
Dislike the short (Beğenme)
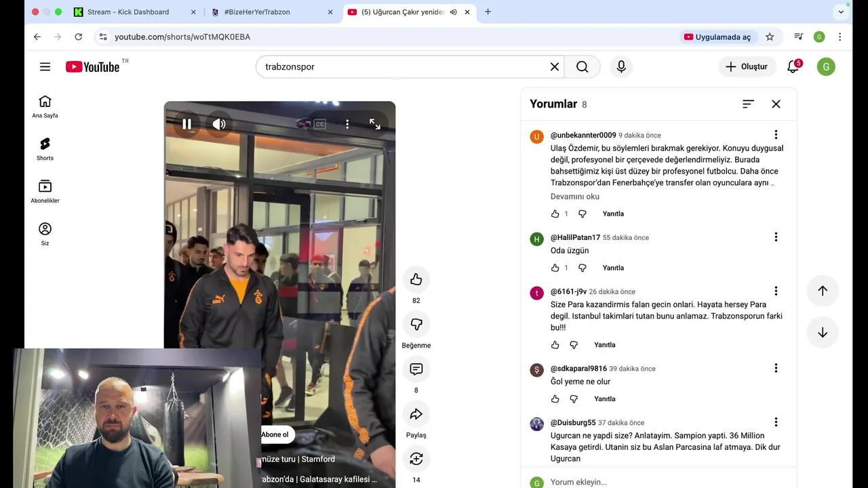416,325
